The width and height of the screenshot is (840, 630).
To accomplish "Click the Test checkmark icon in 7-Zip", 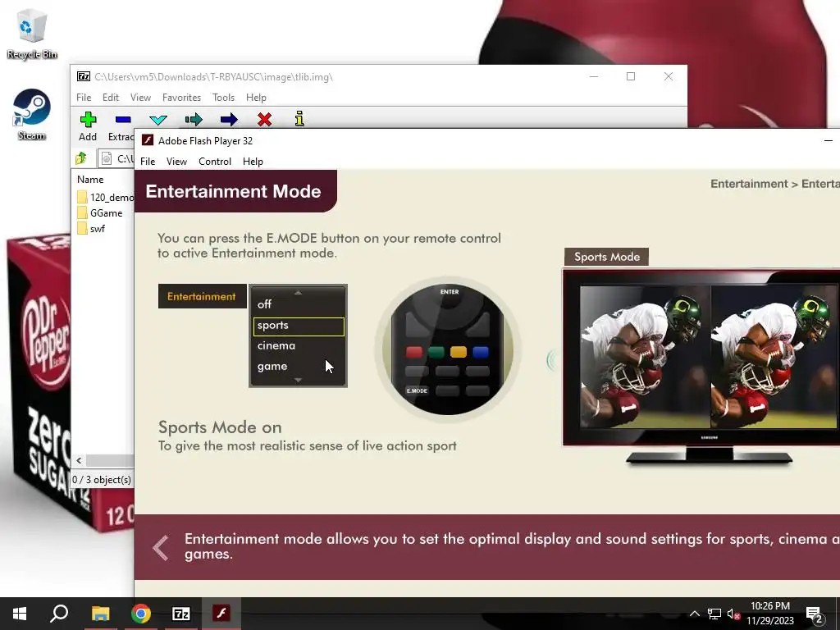I will pyautogui.click(x=158, y=120).
